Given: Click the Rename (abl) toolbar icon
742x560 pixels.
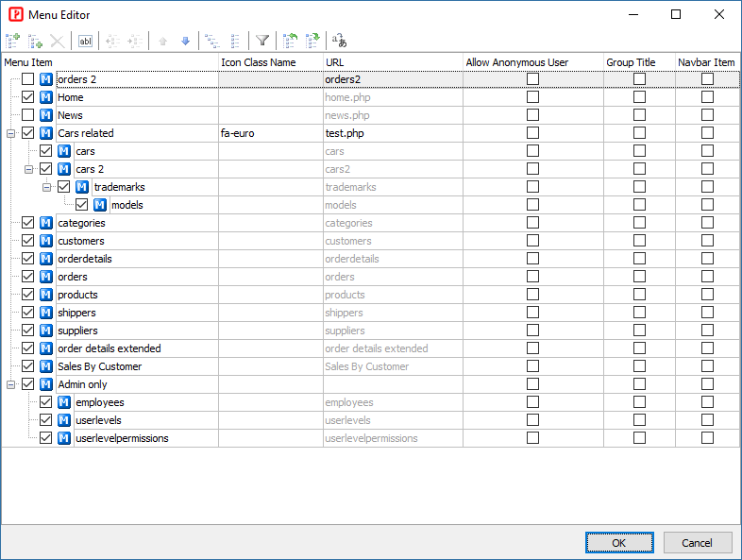Looking at the screenshot, I should pyautogui.click(x=85, y=41).
